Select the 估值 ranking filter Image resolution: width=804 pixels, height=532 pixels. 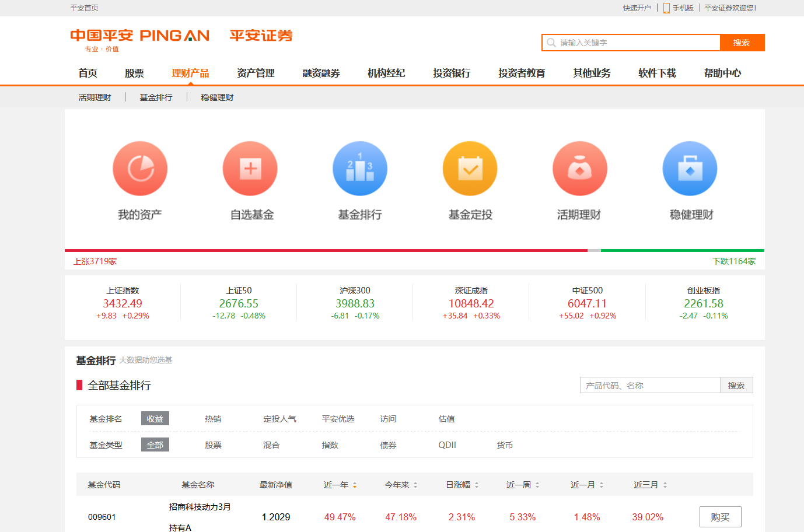click(x=446, y=419)
